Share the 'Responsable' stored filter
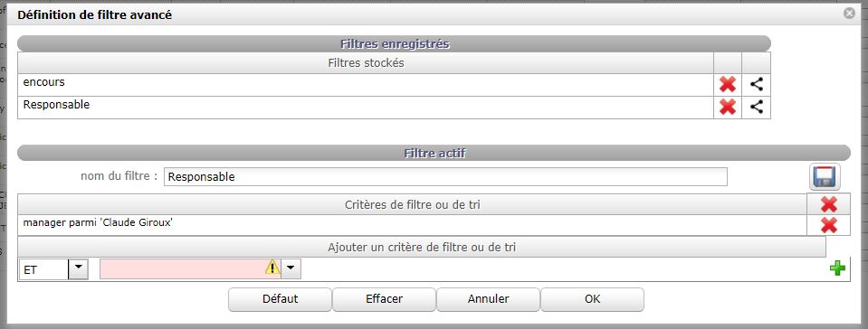This screenshot has height=329, width=868. point(756,107)
